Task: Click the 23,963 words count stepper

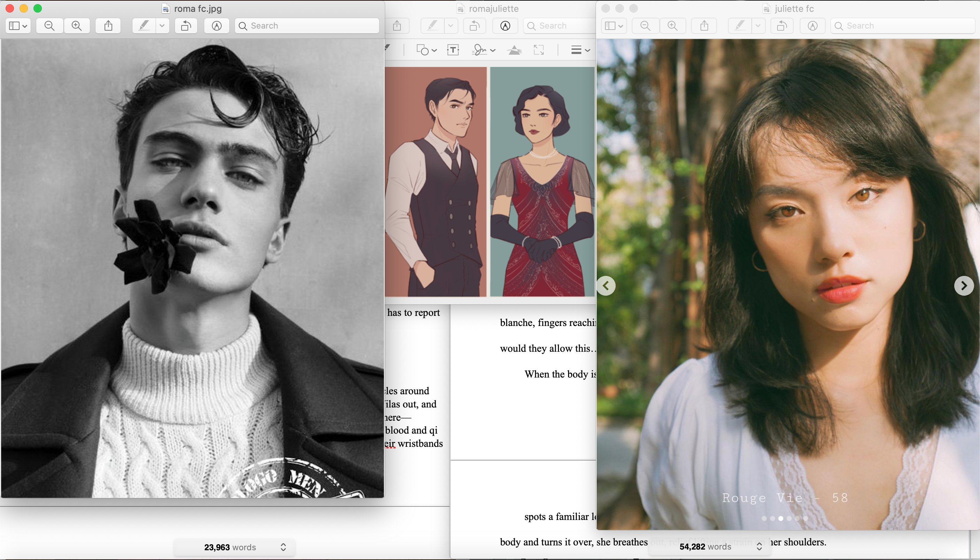Action: click(283, 547)
